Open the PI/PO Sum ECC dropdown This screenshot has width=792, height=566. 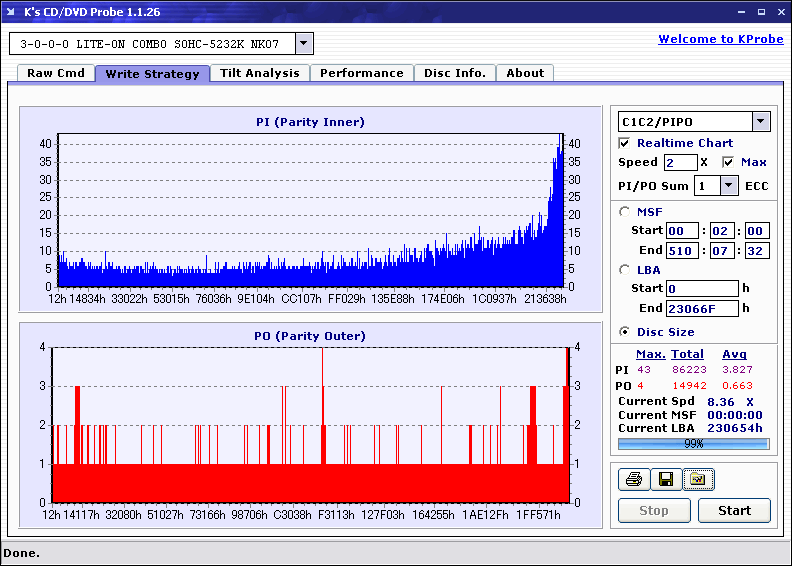click(728, 186)
